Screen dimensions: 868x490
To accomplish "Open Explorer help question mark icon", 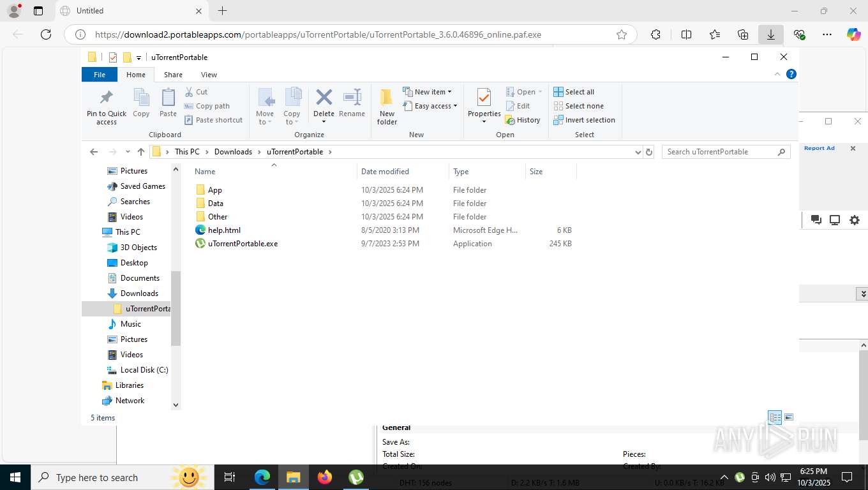I will [791, 74].
